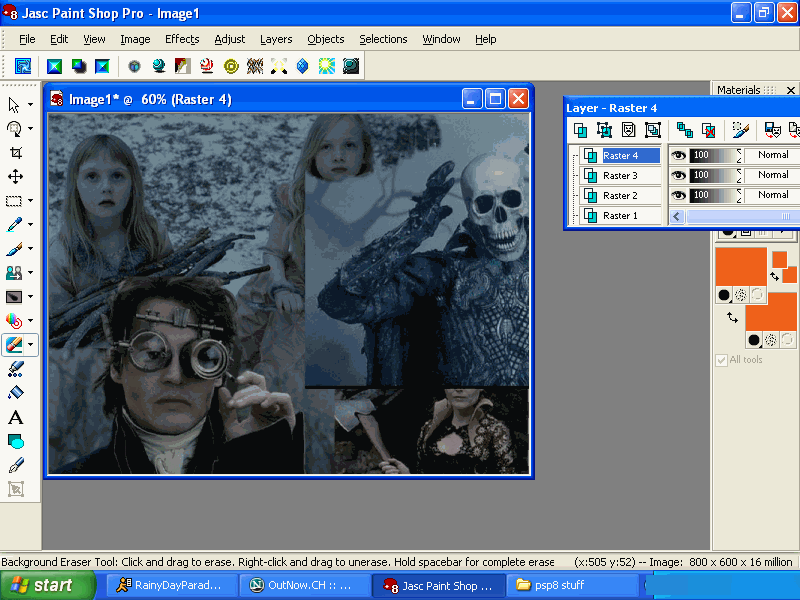Image resolution: width=800 pixels, height=600 pixels.
Task: Open the Clone Brush flyout arrow
Action: point(31,272)
